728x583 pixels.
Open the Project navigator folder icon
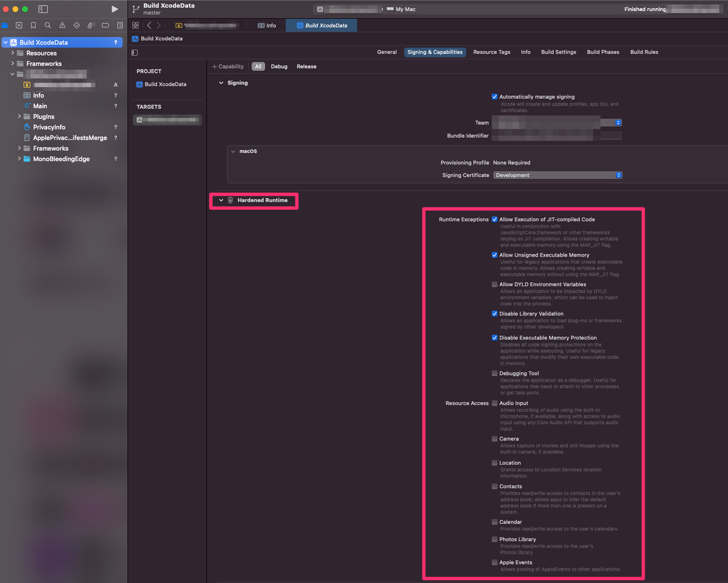tap(5, 25)
